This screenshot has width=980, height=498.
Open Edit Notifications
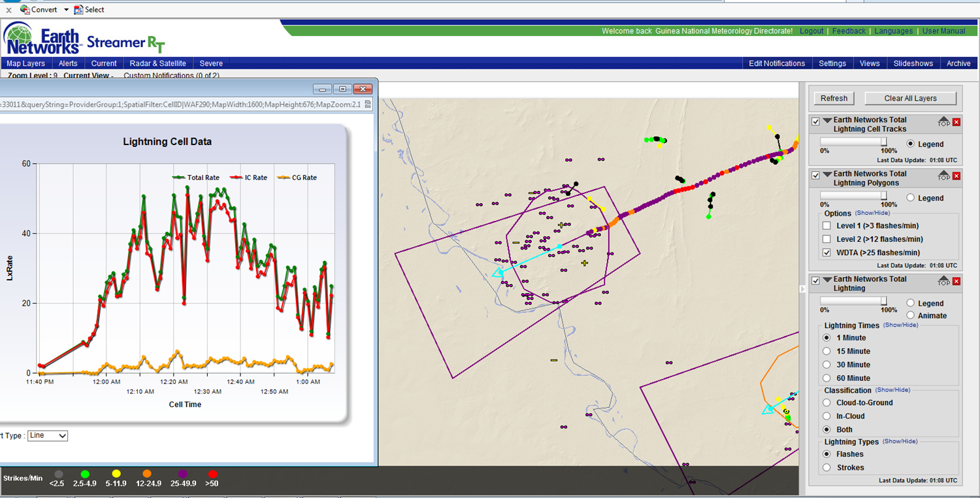click(x=777, y=63)
